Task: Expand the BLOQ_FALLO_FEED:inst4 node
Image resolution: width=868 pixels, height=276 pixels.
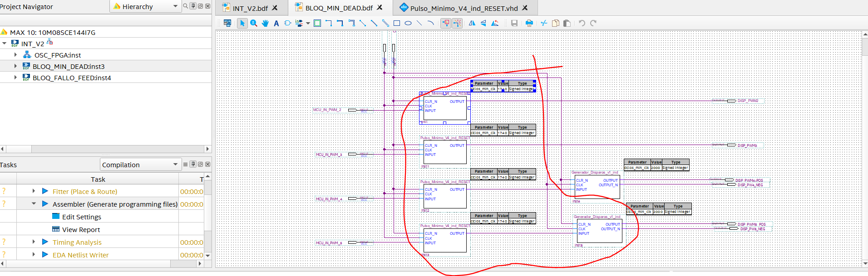Action: click(x=15, y=77)
